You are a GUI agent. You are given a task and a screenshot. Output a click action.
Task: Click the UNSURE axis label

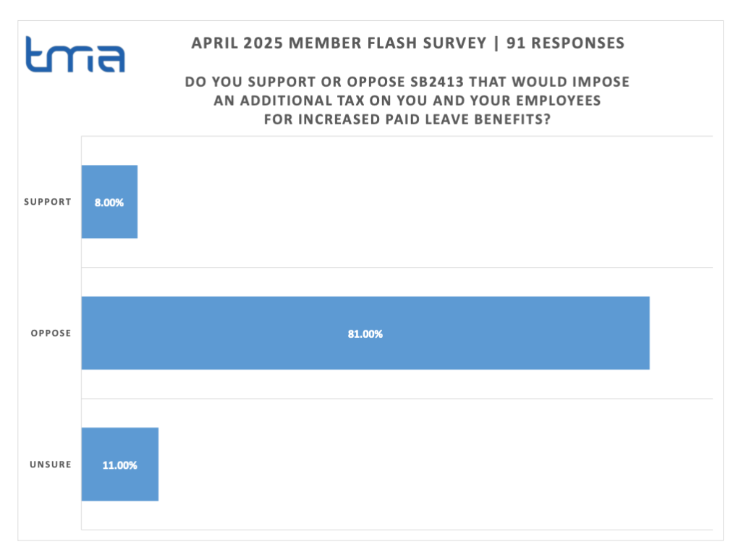click(x=51, y=464)
